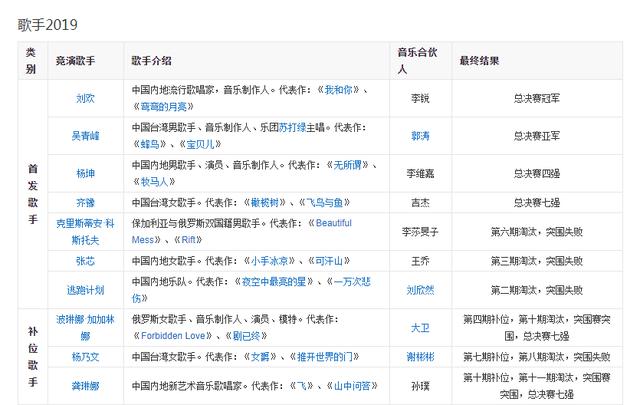Follow the 《Forbidden Love》 song link

[x=173, y=336]
